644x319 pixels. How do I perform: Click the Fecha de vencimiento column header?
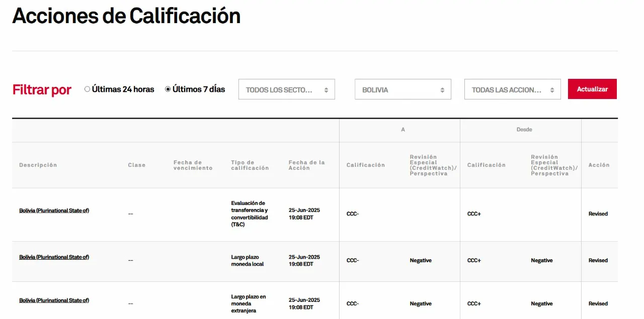point(193,165)
